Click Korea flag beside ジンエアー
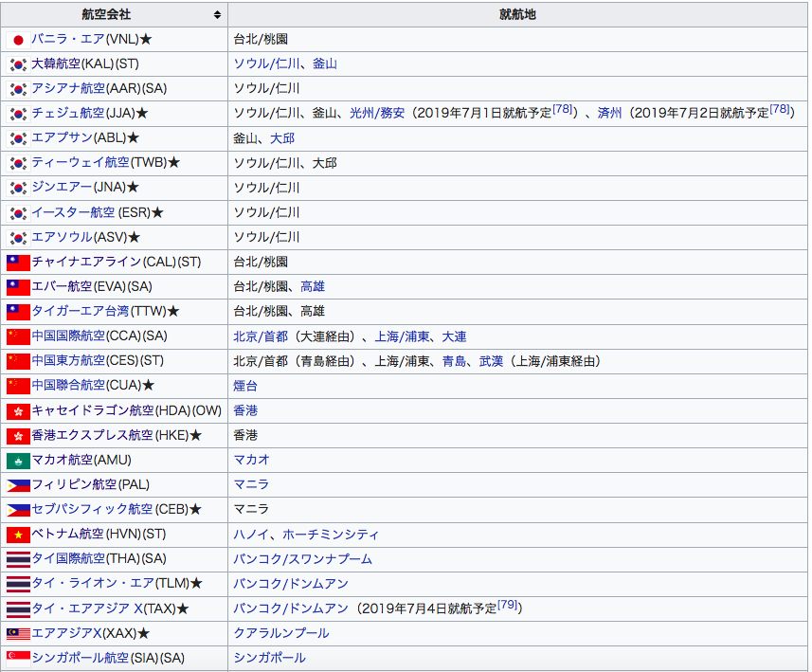 pyautogui.click(x=18, y=188)
